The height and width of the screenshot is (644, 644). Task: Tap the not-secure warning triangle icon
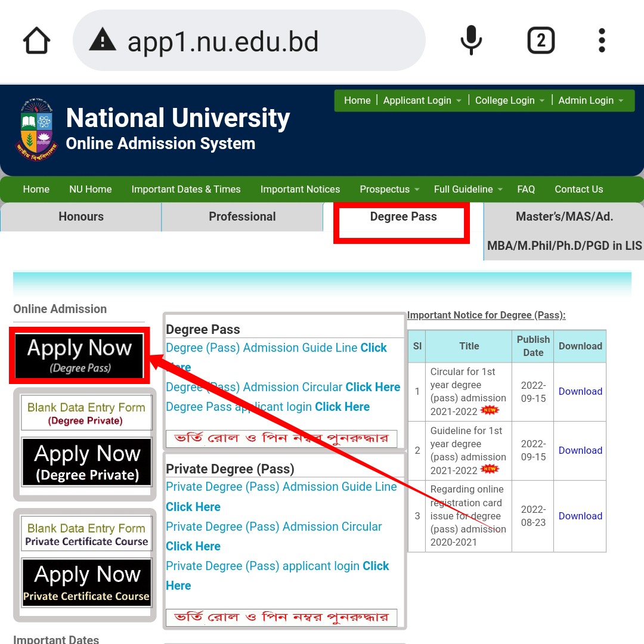click(x=103, y=41)
